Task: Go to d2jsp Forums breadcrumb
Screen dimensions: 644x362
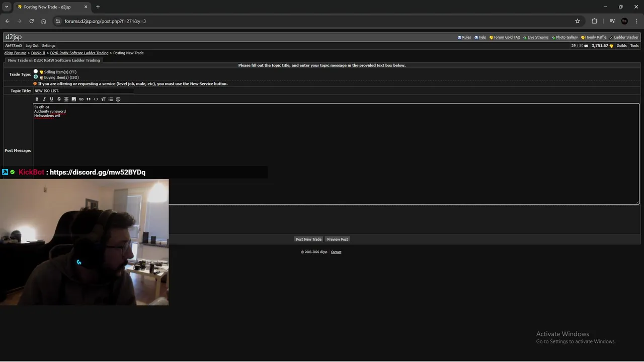Action: [x=15, y=53]
